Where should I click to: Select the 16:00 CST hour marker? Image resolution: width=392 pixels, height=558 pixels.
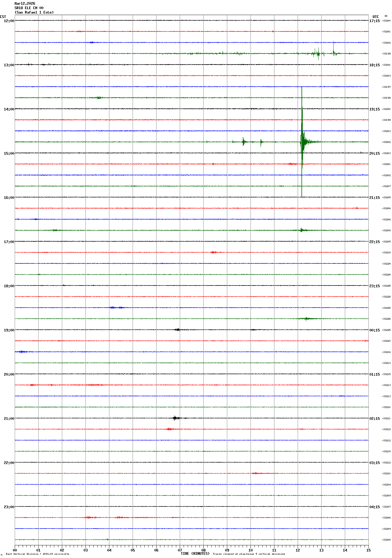pos(9,198)
